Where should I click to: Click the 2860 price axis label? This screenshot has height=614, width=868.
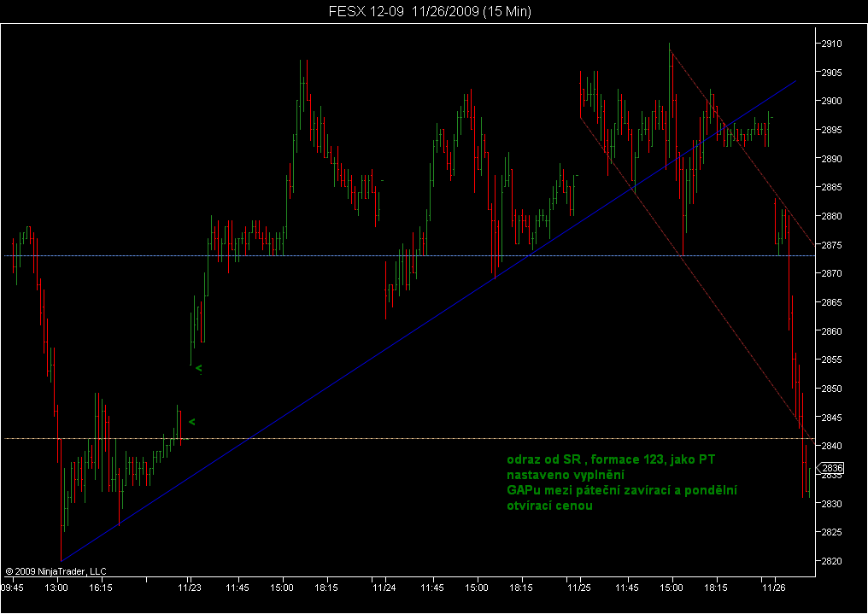[832, 331]
